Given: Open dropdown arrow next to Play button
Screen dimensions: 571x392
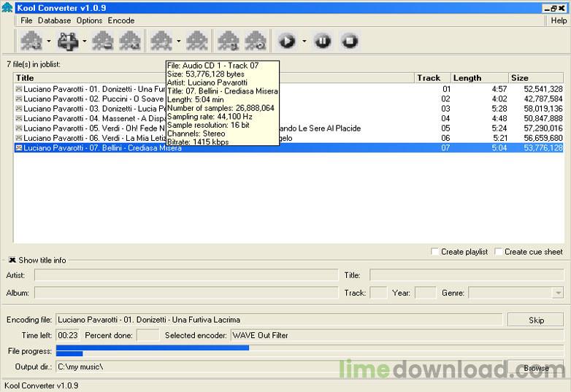Looking at the screenshot, I should pyautogui.click(x=304, y=41).
